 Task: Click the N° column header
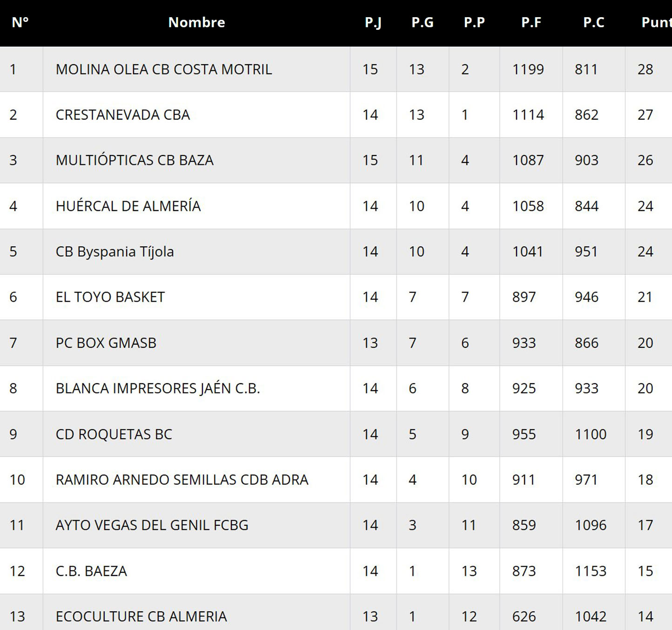click(x=20, y=22)
